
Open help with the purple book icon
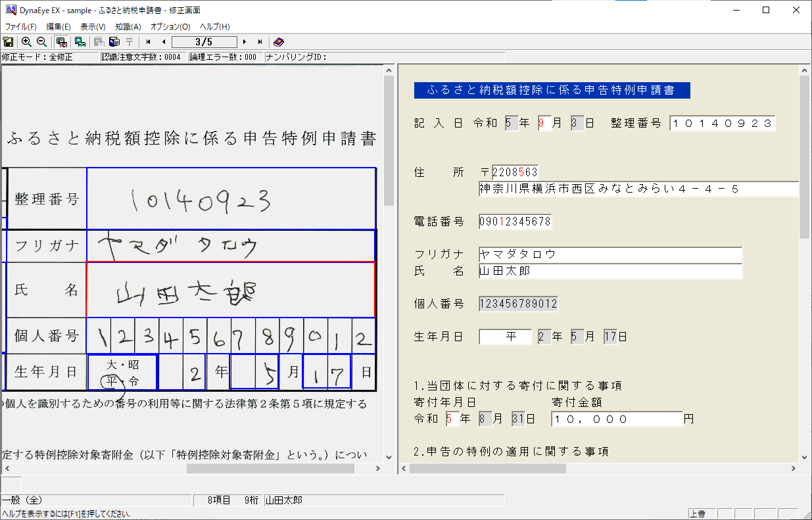[x=279, y=41]
